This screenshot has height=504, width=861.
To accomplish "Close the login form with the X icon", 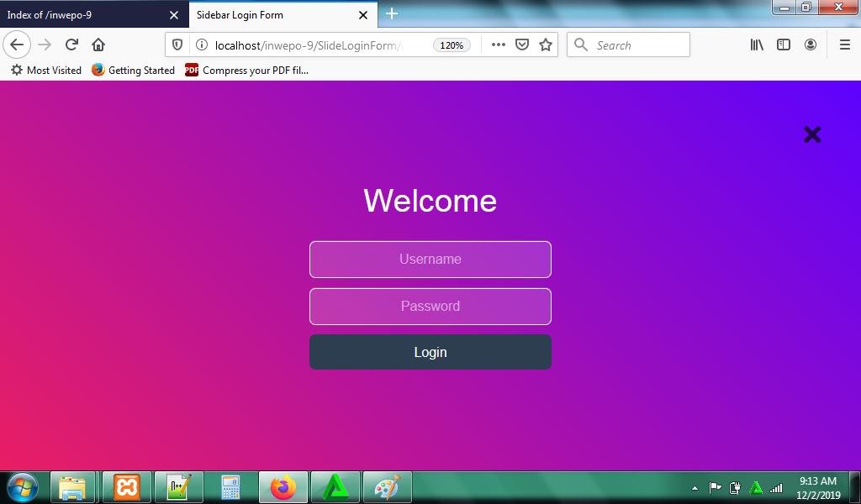I will coord(812,134).
